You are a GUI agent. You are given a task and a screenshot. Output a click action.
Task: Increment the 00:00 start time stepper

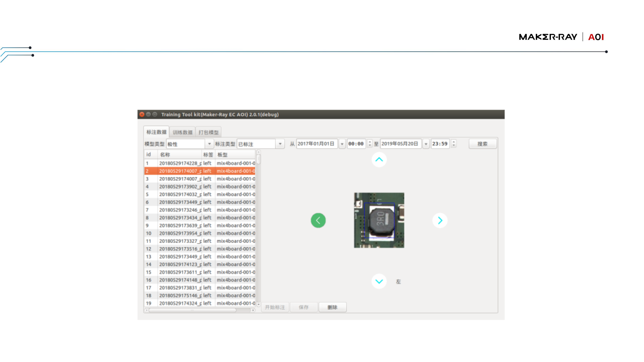tap(370, 142)
